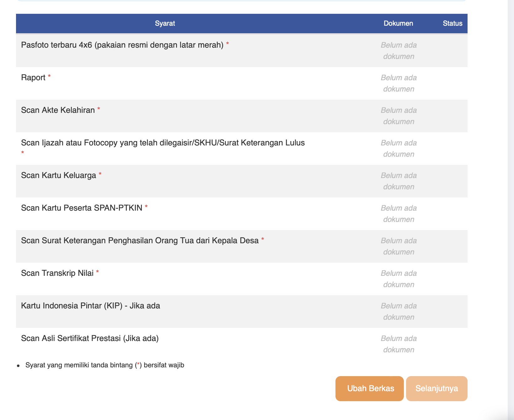Click Belum ada dokumen beside Raport

[x=399, y=83]
